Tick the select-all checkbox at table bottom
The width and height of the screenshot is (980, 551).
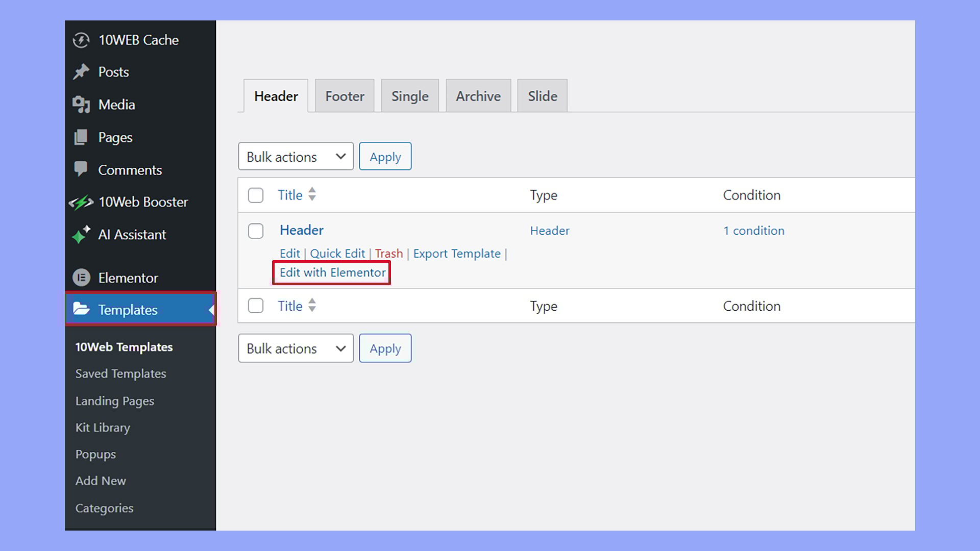coord(256,306)
